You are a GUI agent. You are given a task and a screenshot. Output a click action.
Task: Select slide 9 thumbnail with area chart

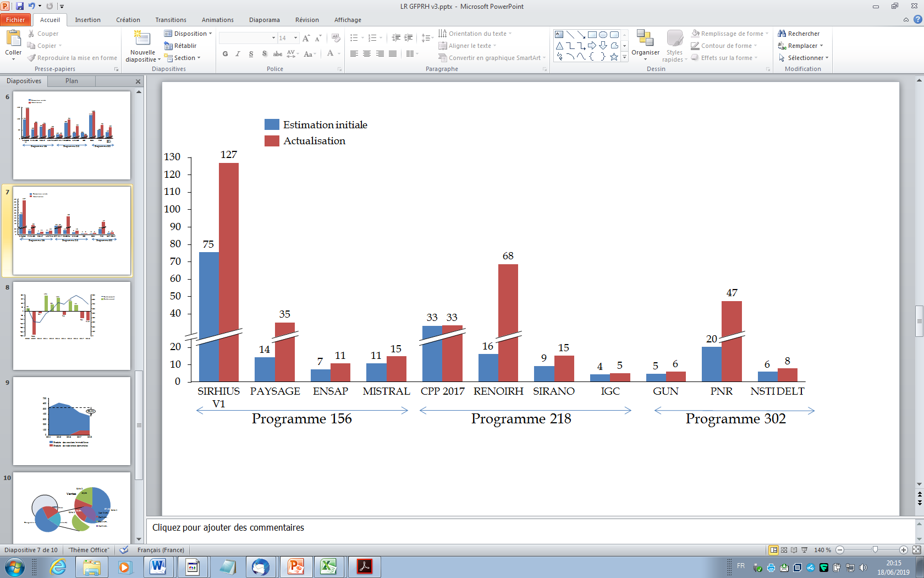(x=71, y=421)
